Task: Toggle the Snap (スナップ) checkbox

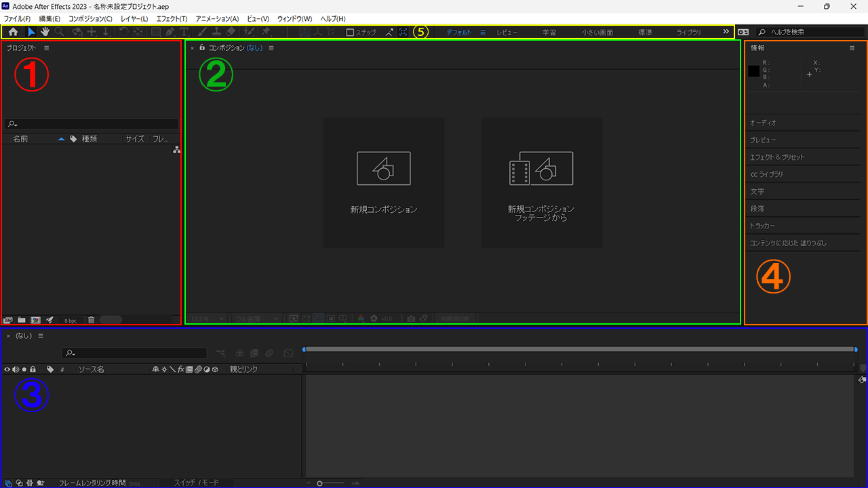Action: 350,32
